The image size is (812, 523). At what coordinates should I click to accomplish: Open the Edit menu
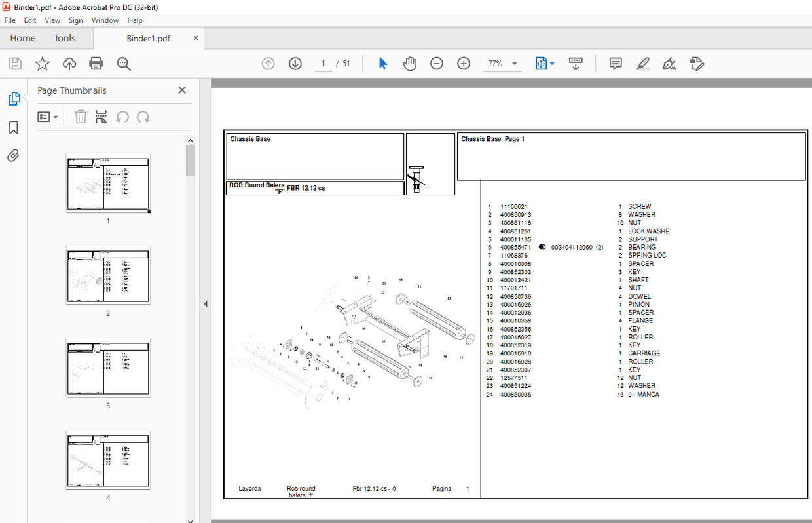point(29,20)
